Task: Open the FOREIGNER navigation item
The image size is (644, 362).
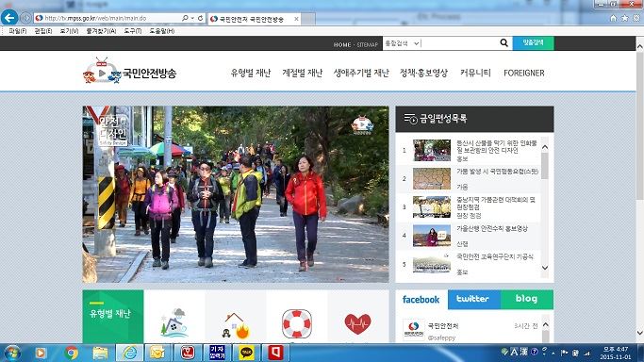Action: tap(523, 73)
